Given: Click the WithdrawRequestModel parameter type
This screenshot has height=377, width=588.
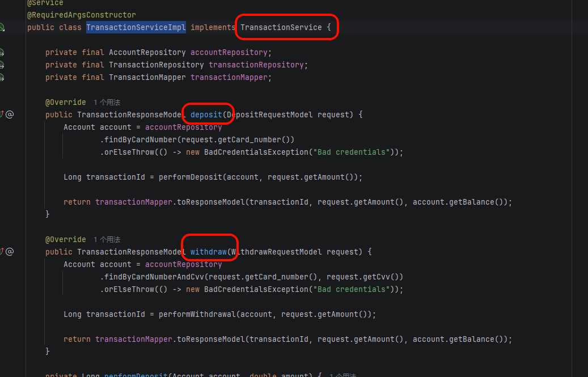Looking at the screenshot, I should click(x=277, y=252).
